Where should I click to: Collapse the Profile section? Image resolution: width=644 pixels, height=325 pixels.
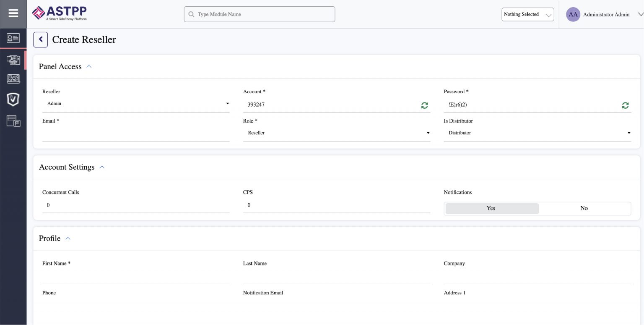click(x=68, y=238)
